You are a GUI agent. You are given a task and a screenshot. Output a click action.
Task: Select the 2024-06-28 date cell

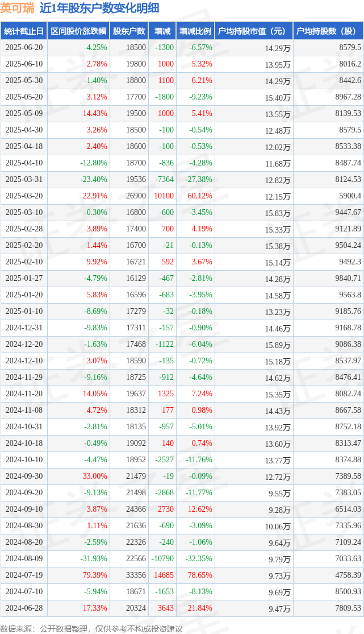pos(24,608)
